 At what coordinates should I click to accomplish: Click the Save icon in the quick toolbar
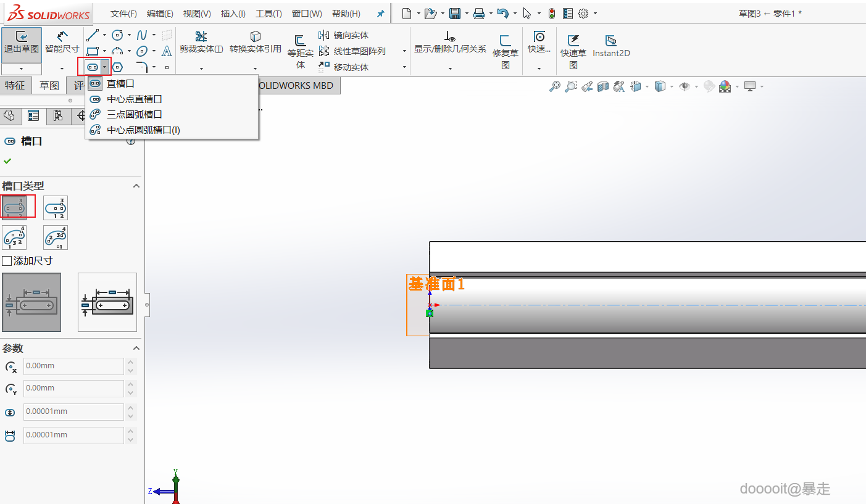coord(455,14)
